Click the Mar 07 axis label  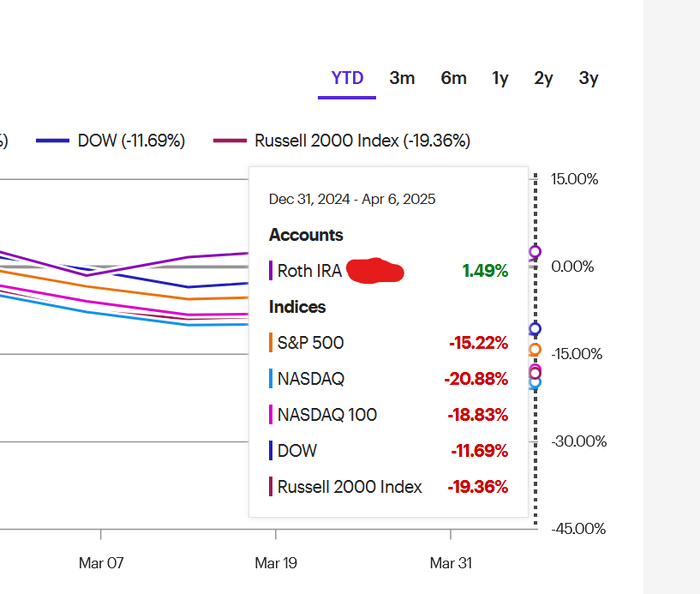[101, 563]
